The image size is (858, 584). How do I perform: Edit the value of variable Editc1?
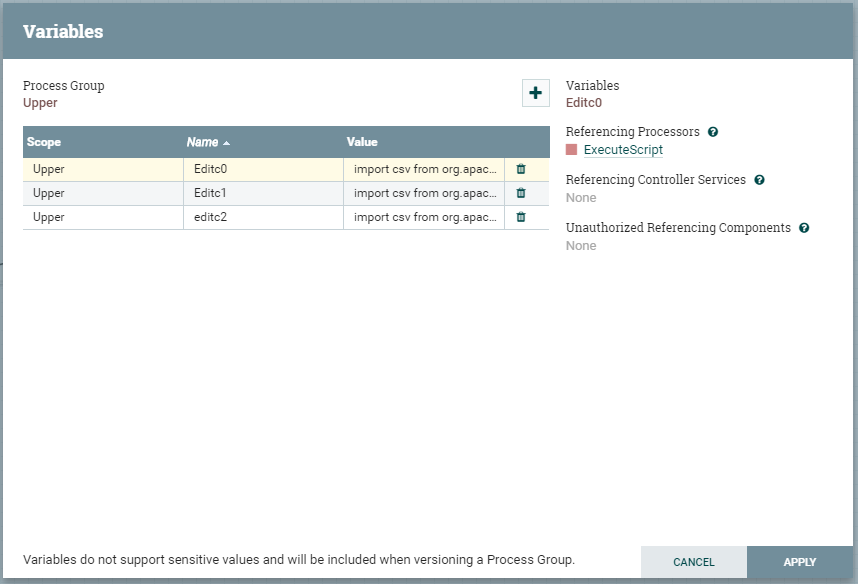[x=424, y=193]
